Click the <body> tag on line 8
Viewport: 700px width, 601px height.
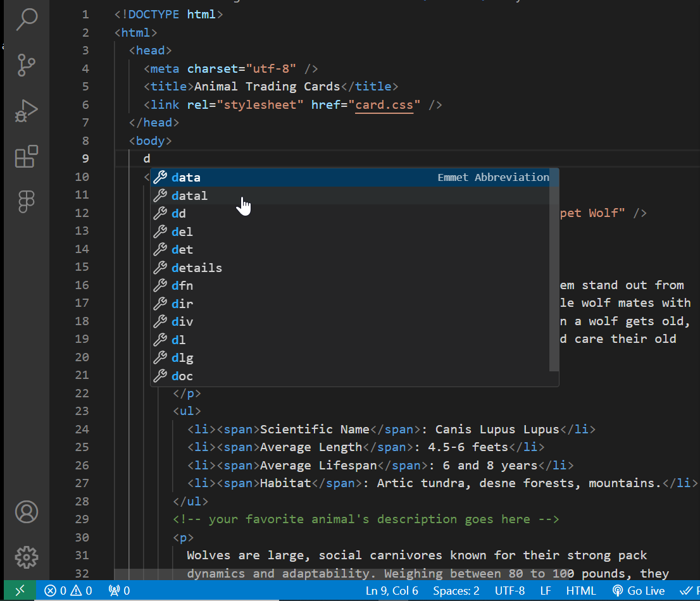pyautogui.click(x=150, y=141)
